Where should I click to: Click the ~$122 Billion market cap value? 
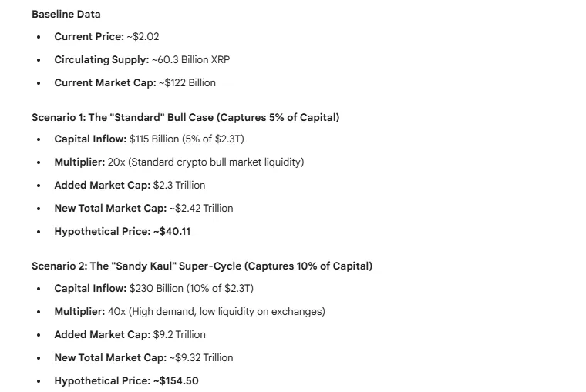coord(187,82)
